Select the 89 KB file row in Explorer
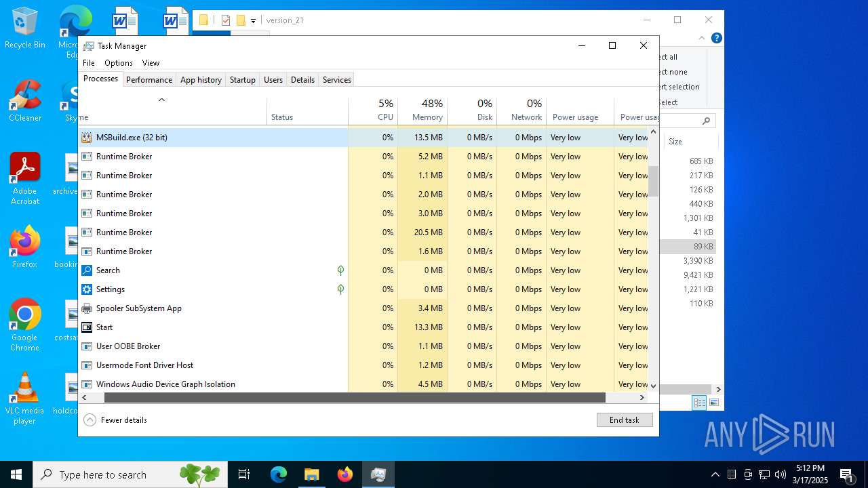868x488 pixels. [688, 247]
